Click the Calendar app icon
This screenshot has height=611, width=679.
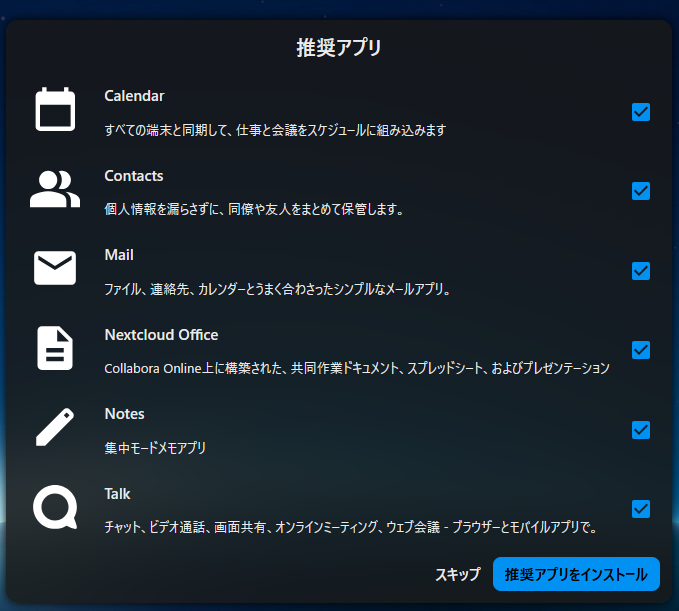tap(55, 109)
